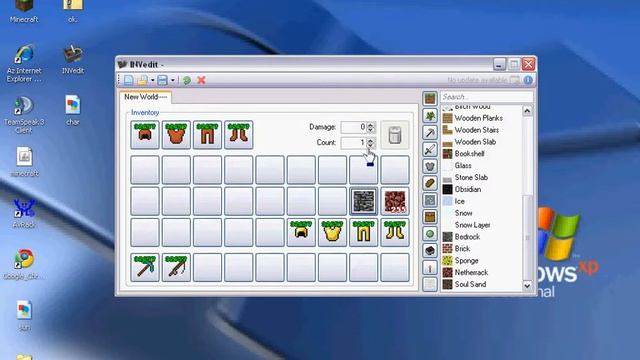Open the chest category icon
Image resolution: width=640 pixels, height=360 pixels.
430,217
